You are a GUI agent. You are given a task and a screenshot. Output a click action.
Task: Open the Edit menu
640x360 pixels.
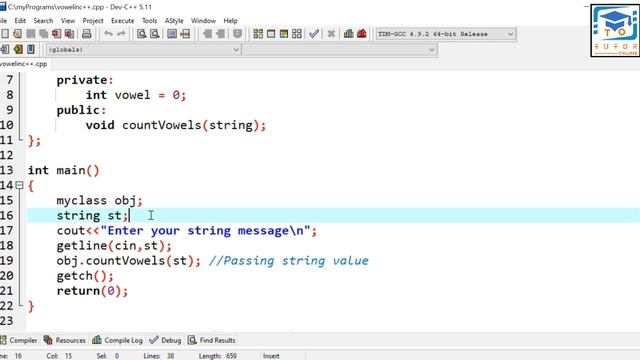coord(20,21)
